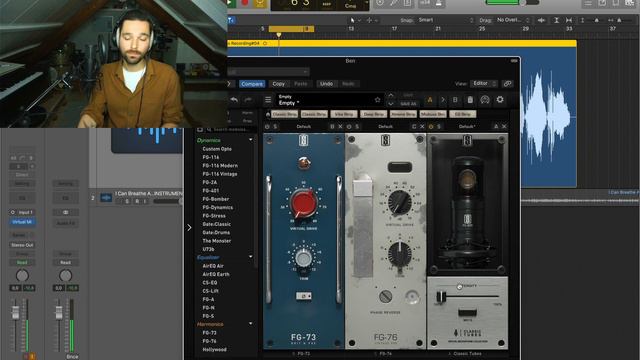Select the Deep Strip preset tab
This screenshot has height=360, width=640.
click(373, 114)
